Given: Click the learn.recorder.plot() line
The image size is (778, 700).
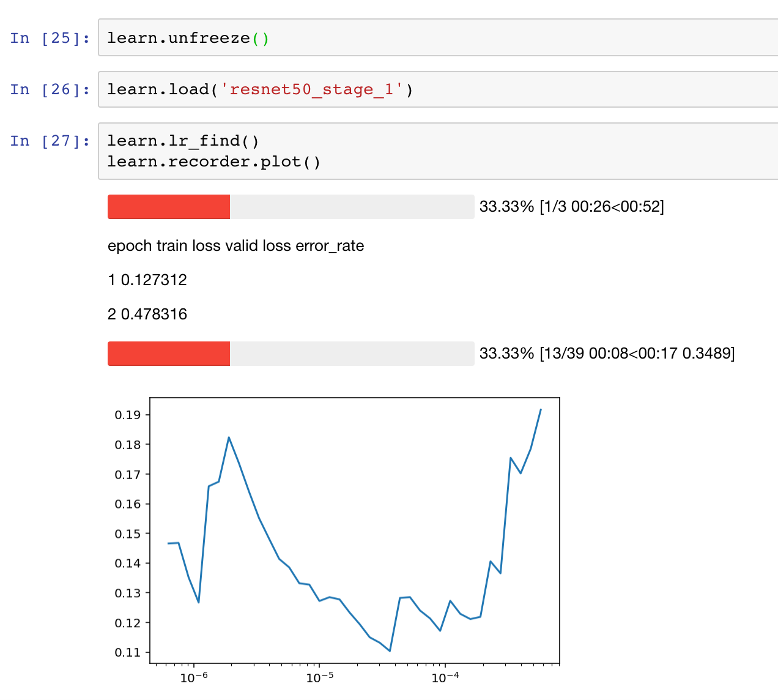Looking at the screenshot, I should [214, 162].
